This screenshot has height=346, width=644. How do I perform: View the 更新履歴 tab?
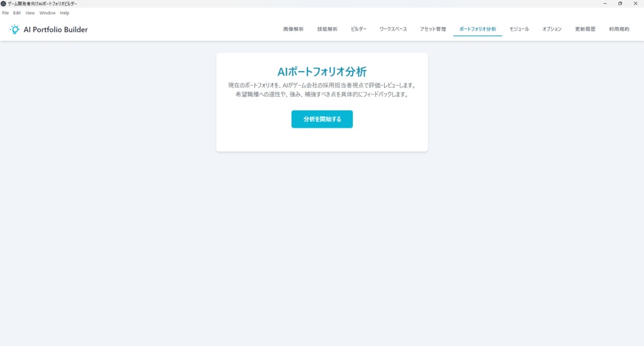point(585,29)
